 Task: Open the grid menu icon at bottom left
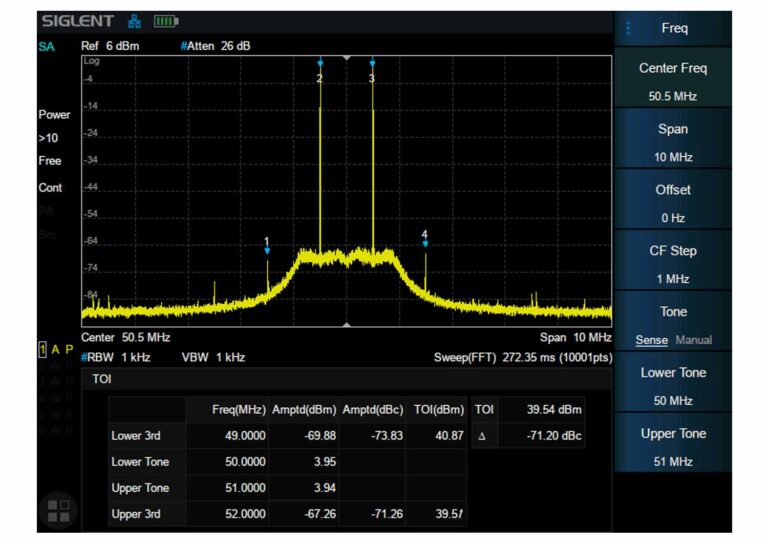[x=58, y=511]
